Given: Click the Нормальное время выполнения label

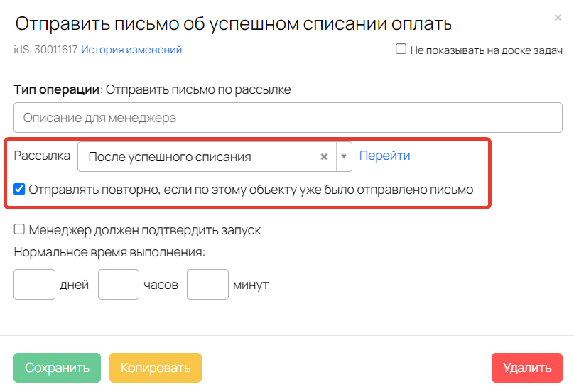Looking at the screenshot, I should click(109, 252).
